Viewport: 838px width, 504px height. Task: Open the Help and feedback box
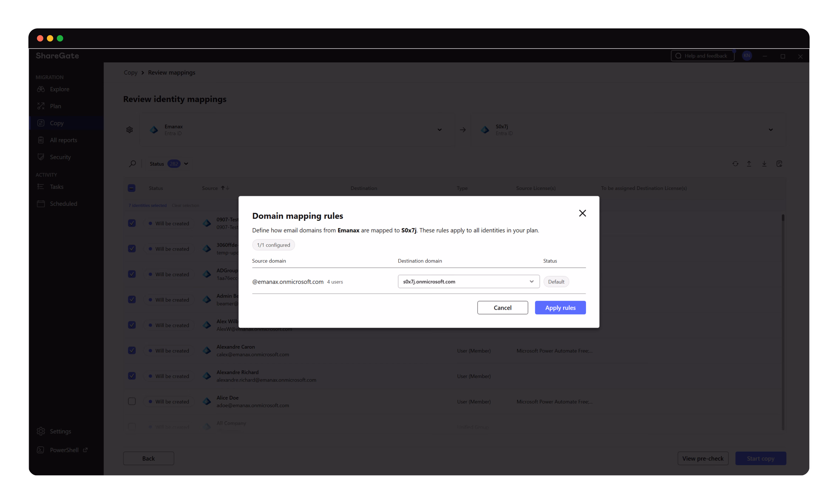point(703,56)
